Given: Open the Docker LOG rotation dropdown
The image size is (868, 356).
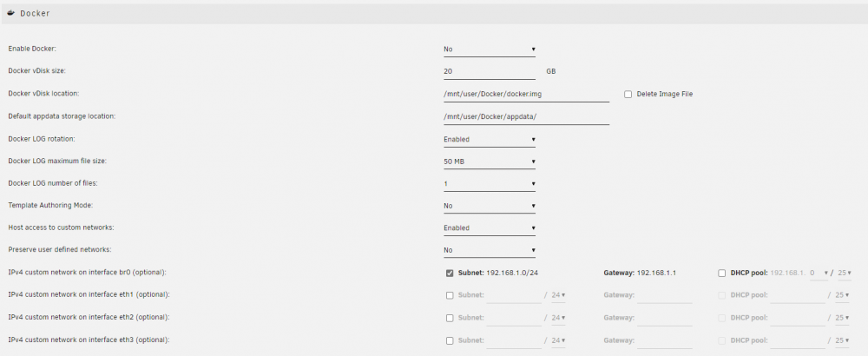Looking at the screenshot, I should click(x=490, y=140).
